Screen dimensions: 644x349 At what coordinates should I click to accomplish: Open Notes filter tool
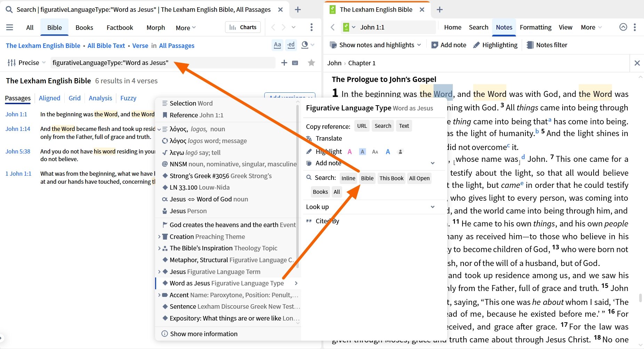click(x=547, y=45)
